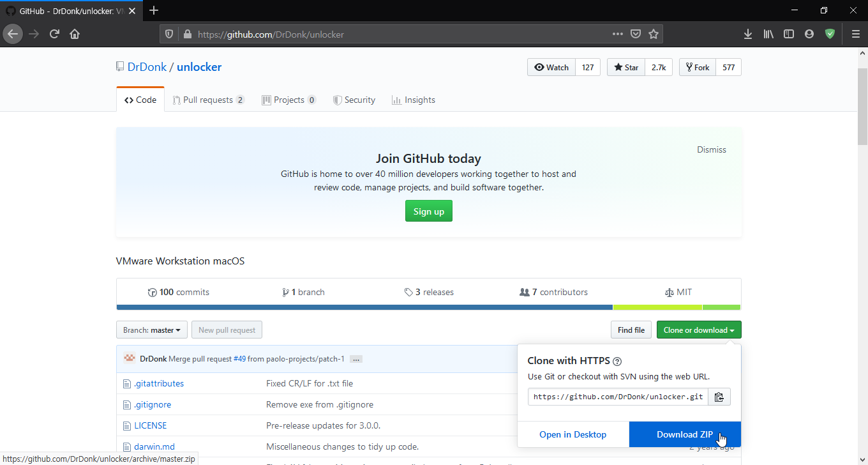This screenshot has width=868, height=465.
Task: Open darwin.md file
Action: coord(154,446)
